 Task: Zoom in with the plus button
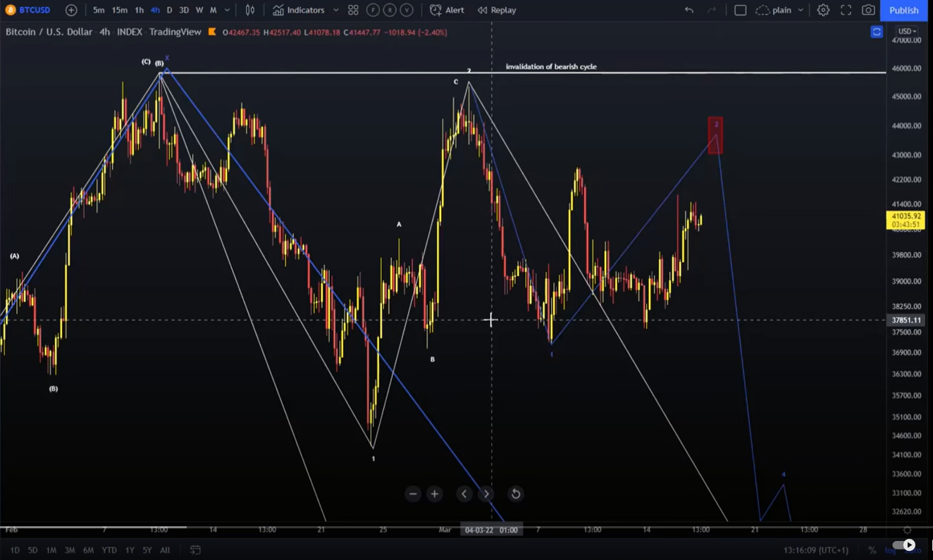(435, 494)
